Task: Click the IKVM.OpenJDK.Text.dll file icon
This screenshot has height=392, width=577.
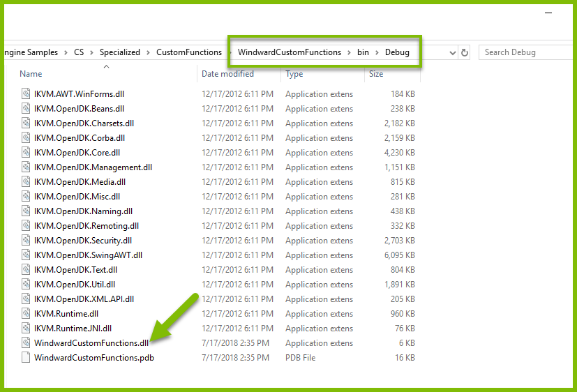Action: pos(26,269)
